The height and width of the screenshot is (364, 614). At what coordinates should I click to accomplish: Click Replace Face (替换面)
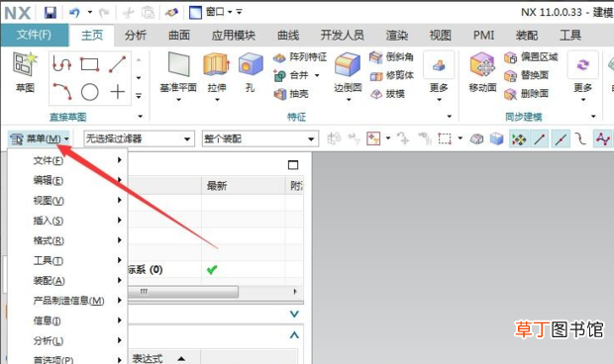click(526, 75)
